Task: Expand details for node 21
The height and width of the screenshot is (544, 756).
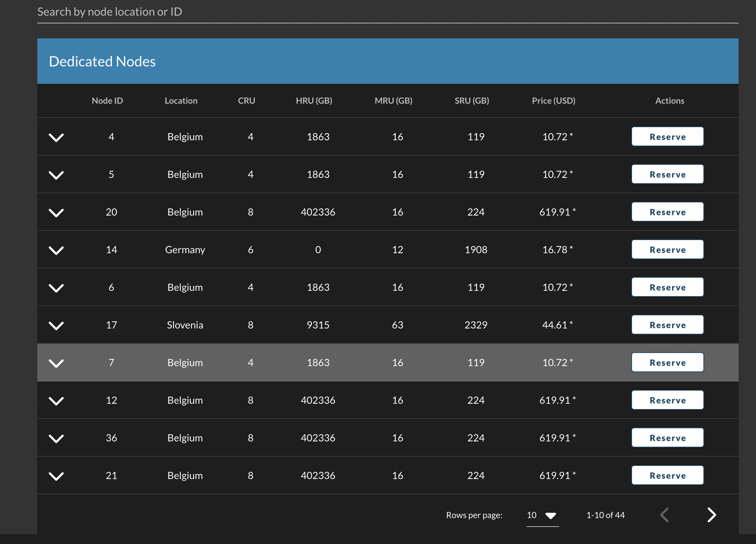Action: click(x=56, y=475)
